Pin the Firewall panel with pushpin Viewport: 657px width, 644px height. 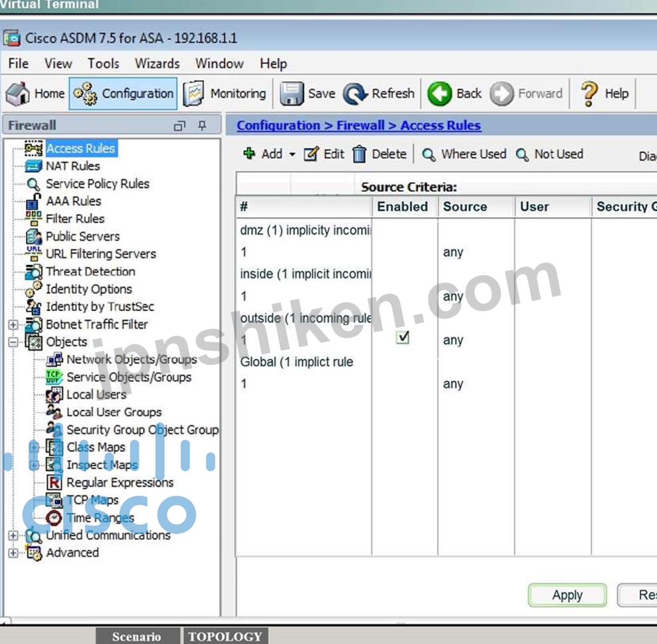[203, 126]
